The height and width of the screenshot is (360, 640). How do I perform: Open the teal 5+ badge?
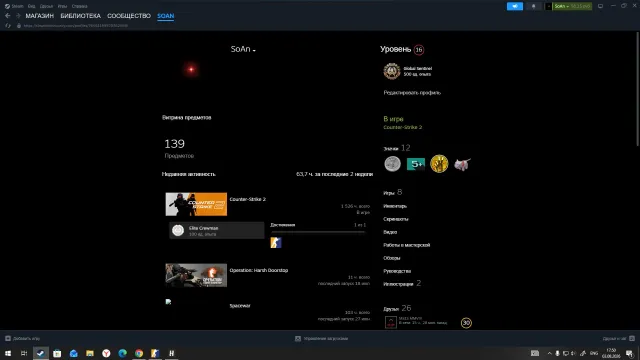click(416, 164)
